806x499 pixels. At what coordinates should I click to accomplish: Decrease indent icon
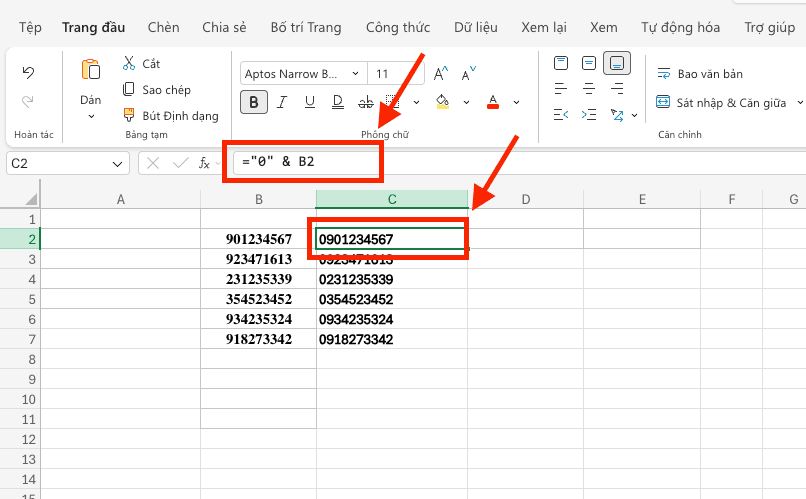[x=561, y=114]
